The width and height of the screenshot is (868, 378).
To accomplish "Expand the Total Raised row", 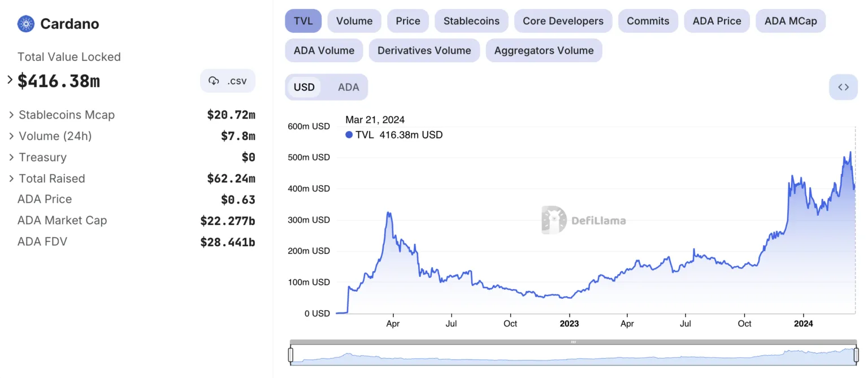I will [11, 179].
